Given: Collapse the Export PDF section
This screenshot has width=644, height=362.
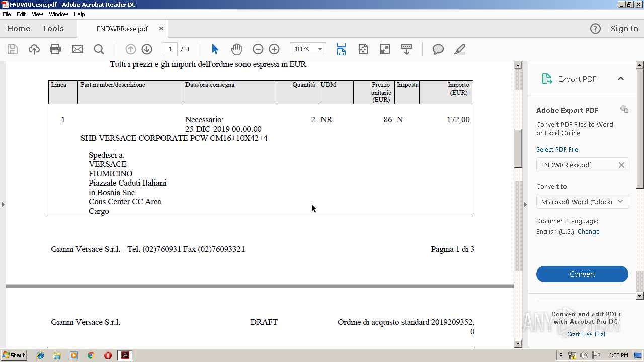Looking at the screenshot, I should coord(621,79).
